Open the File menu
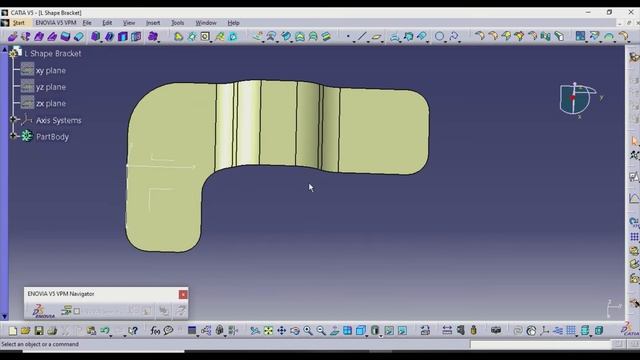 pyautogui.click(x=87, y=23)
